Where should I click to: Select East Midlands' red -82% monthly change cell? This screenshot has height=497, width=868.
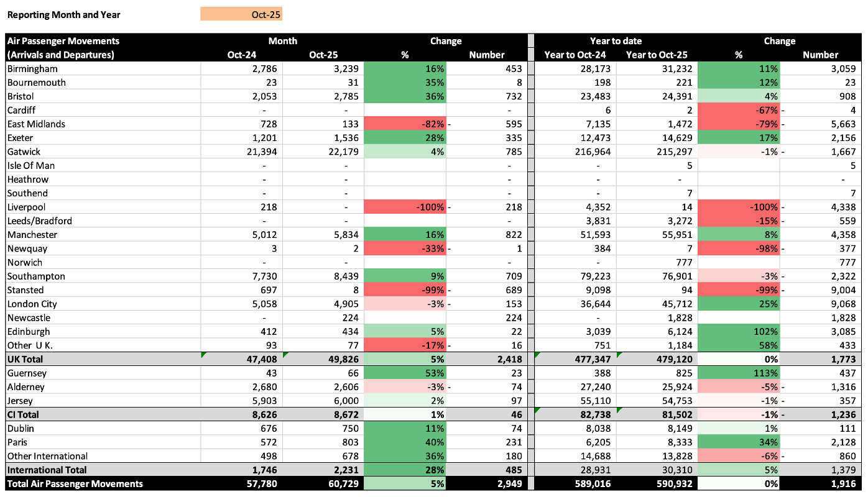[x=405, y=124]
